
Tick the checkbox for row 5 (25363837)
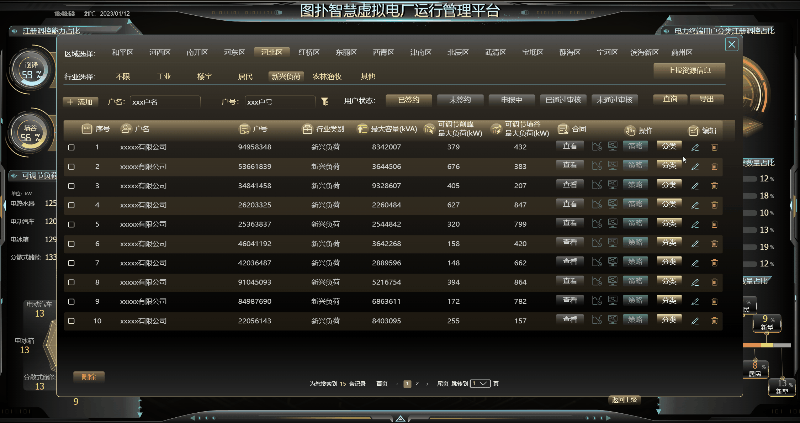pyautogui.click(x=71, y=225)
